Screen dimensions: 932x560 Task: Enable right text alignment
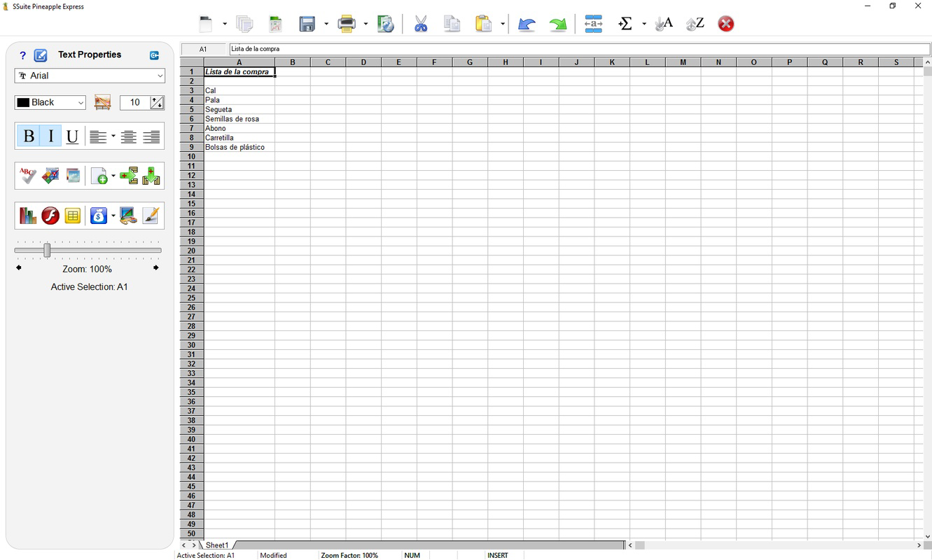[x=151, y=137]
